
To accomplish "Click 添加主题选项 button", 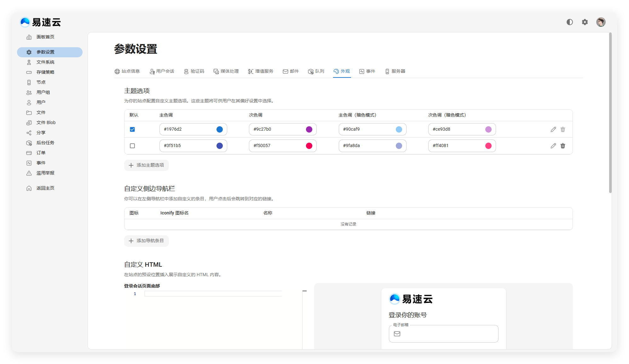I will coord(147,165).
